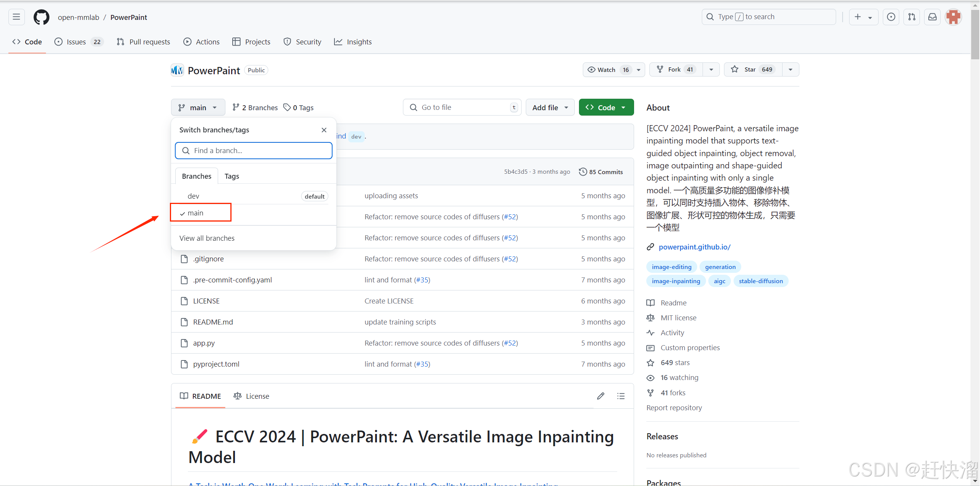The width and height of the screenshot is (980, 486).
Task: Open the Insights tab
Action: tap(353, 42)
